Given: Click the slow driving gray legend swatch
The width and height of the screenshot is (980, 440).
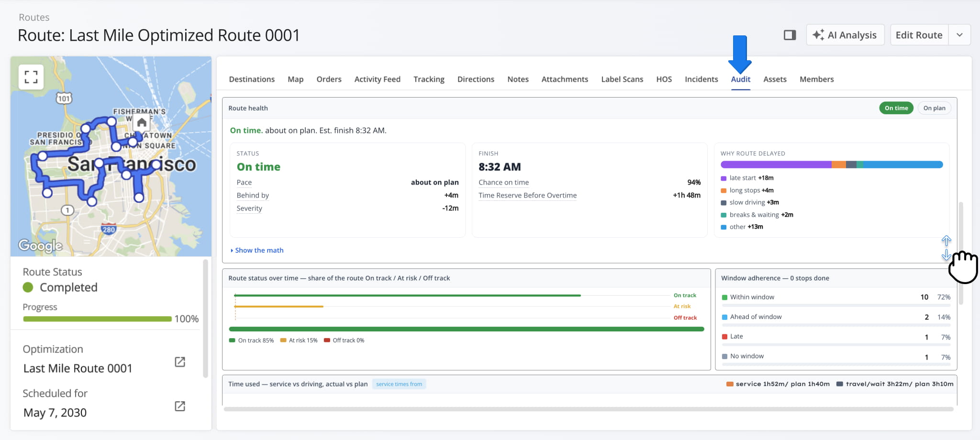Looking at the screenshot, I should tap(724, 203).
